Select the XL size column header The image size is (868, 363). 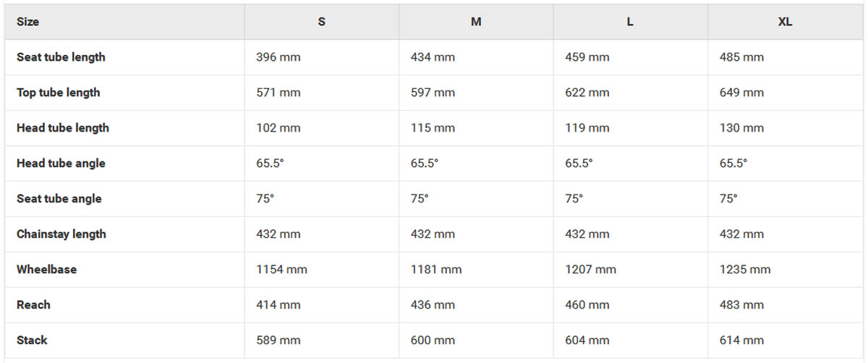click(785, 22)
